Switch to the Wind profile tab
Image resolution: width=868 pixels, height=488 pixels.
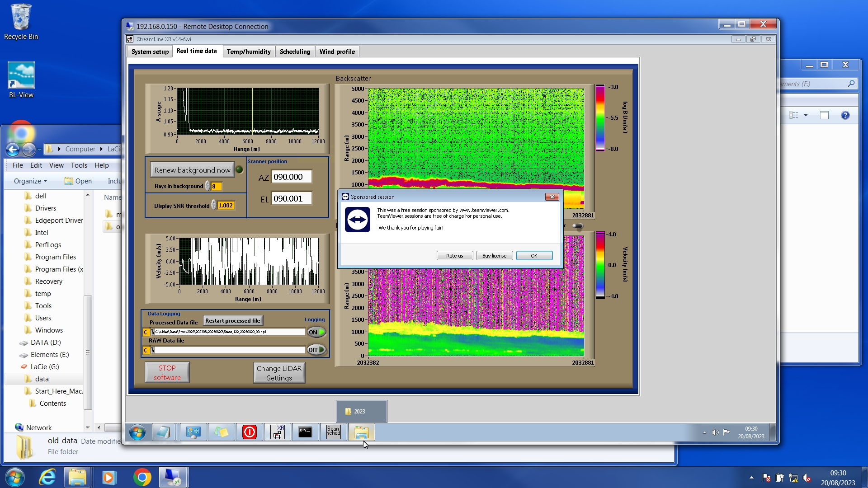tap(337, 52)
